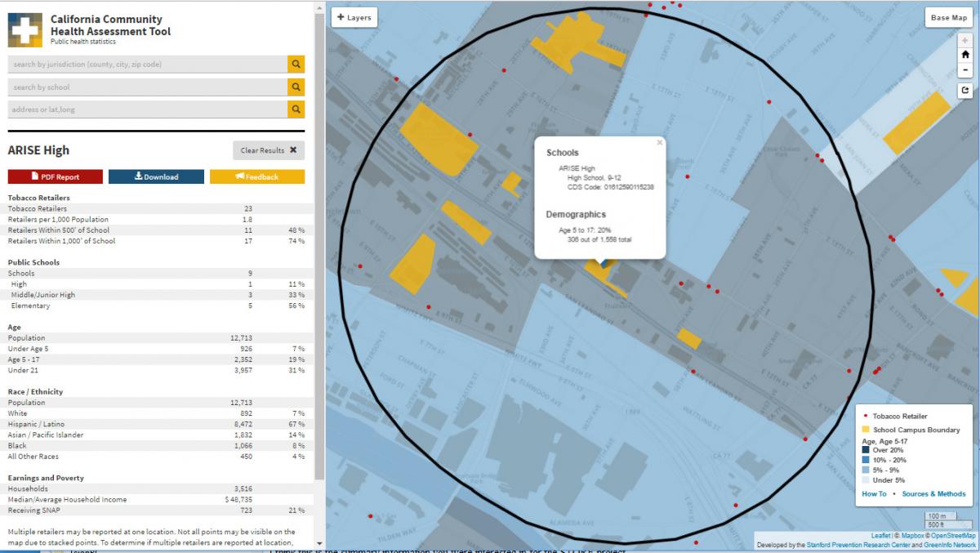Click the blue ARISE High school marker on the map
Viewport: 980px width, 553px height.
603,263
